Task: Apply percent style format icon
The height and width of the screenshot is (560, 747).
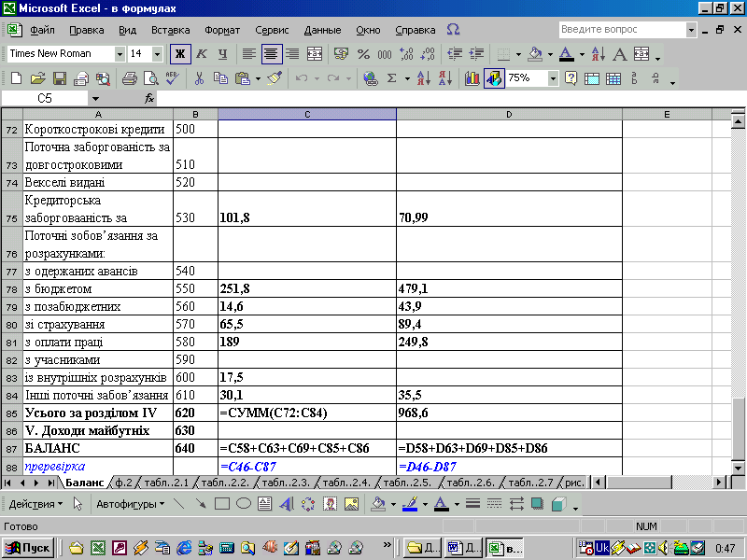Action: click(361, 54)
